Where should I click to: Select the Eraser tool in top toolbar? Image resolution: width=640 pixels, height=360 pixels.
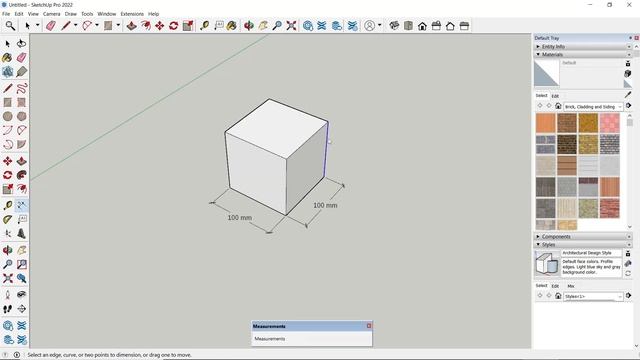(51, 26)
